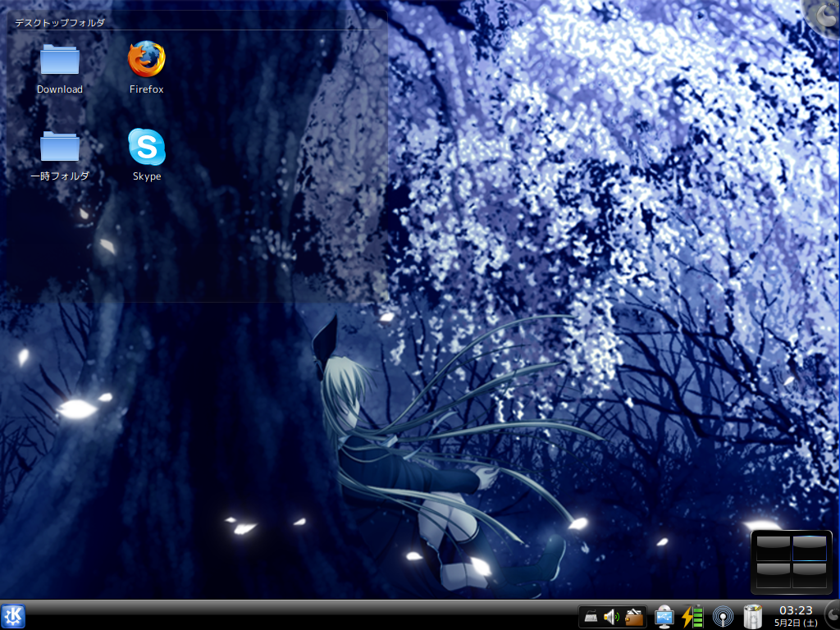Open the wireless network signal icon

coord(723,616)
